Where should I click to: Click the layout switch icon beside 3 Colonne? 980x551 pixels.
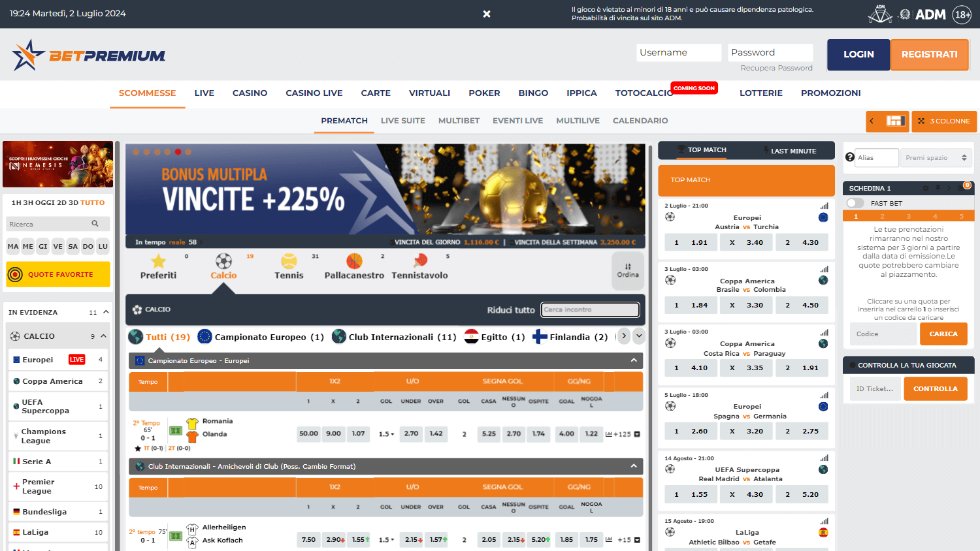pyautogui.click(x=895, y=121)
